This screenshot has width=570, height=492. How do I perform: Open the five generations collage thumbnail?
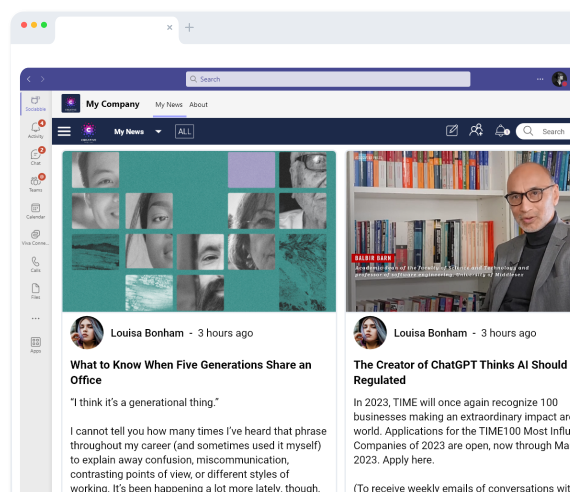tap(199, 231)
